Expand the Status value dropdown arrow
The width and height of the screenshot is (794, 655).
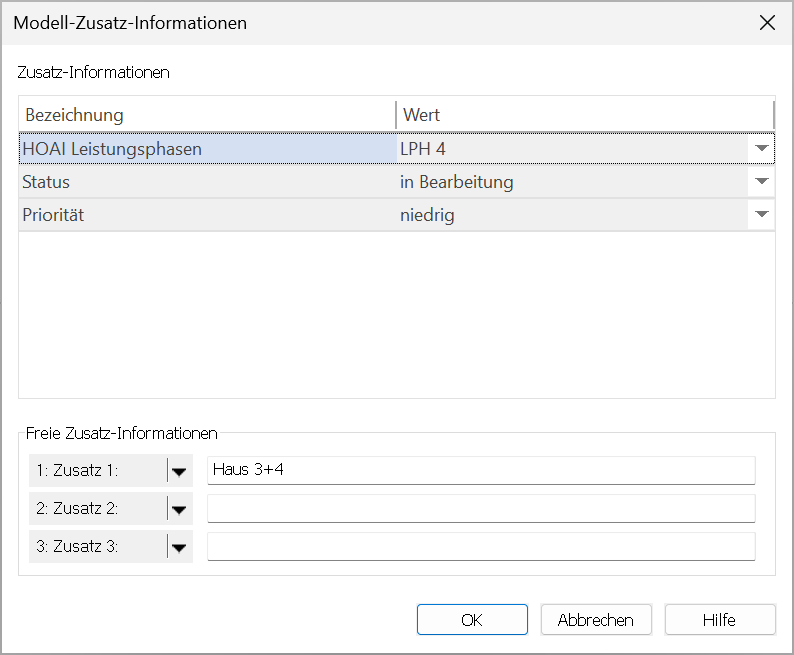tap(761, 181)
